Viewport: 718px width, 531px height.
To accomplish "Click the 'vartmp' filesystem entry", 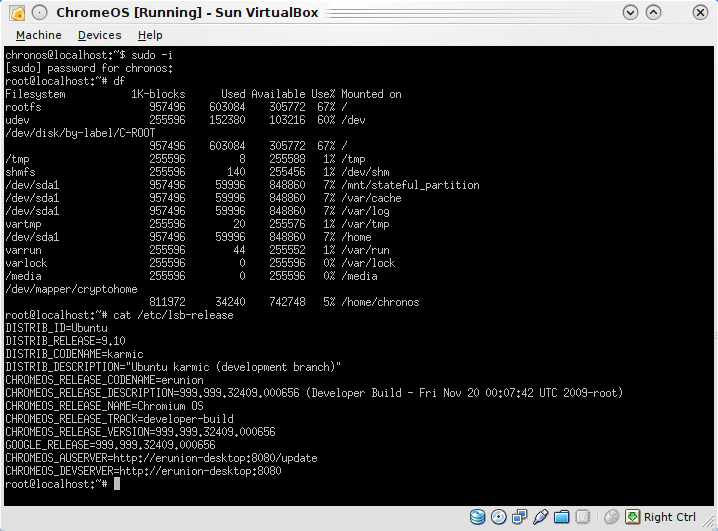I will 23,224.
